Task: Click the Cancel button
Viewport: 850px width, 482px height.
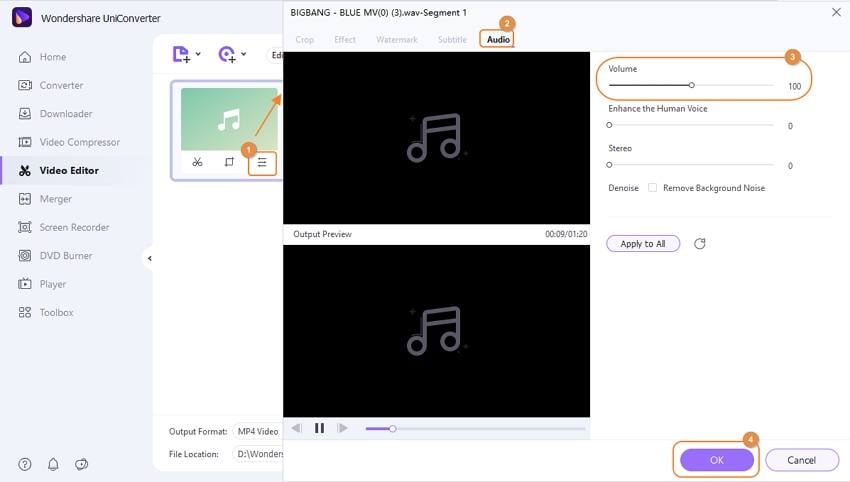Action: [802, 460]
